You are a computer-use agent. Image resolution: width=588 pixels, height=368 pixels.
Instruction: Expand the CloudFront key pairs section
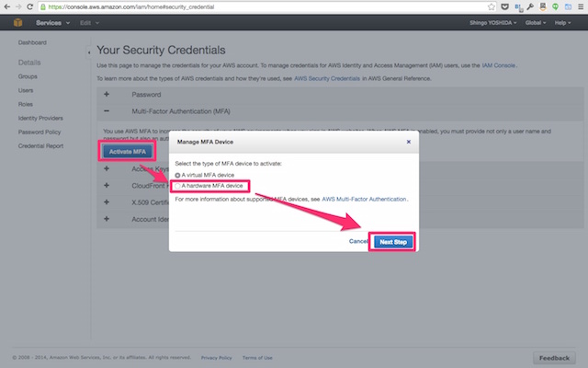107,186
